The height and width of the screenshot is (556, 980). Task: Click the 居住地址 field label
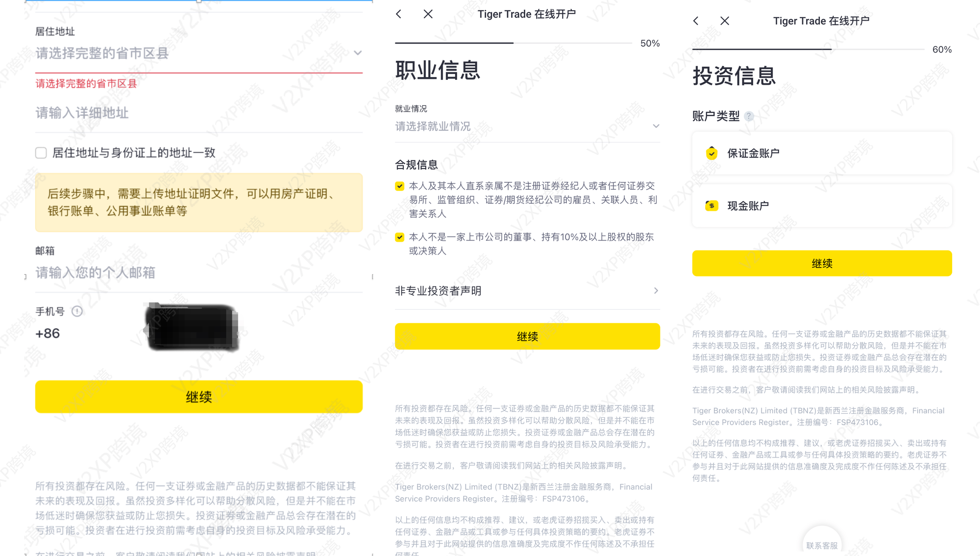(55, 32)
